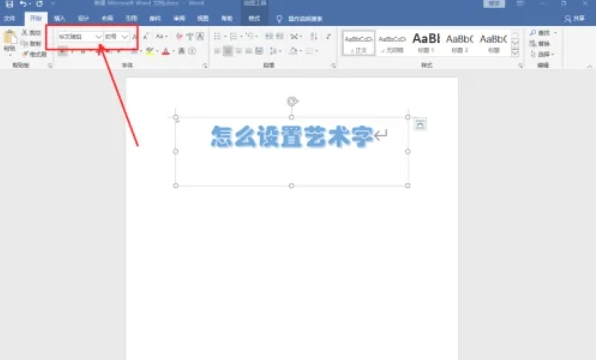Click the Redo icon in the title bar
597x360 pixels.
(39, 4)
